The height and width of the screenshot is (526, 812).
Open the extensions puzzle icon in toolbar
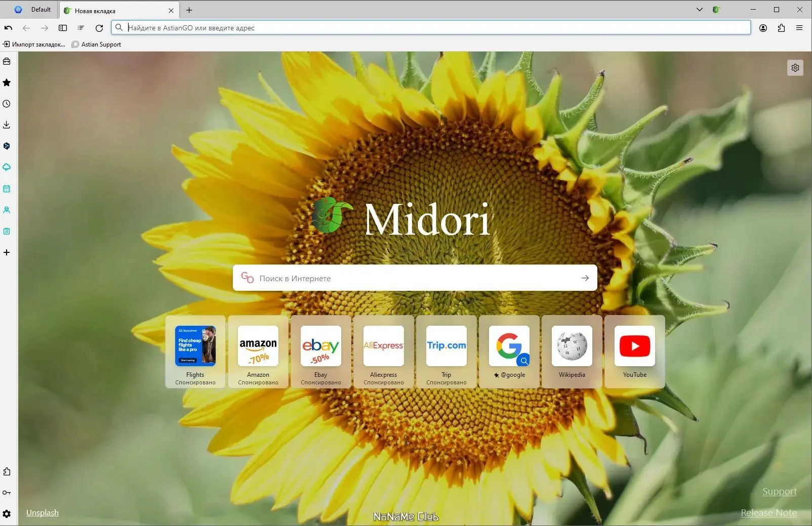[x=781, y=28]
